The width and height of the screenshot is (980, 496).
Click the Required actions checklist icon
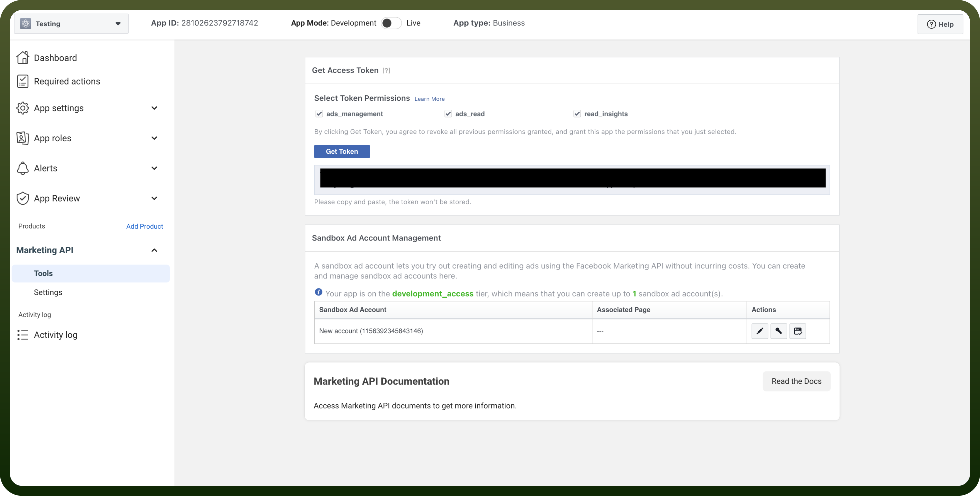[22, 81]
